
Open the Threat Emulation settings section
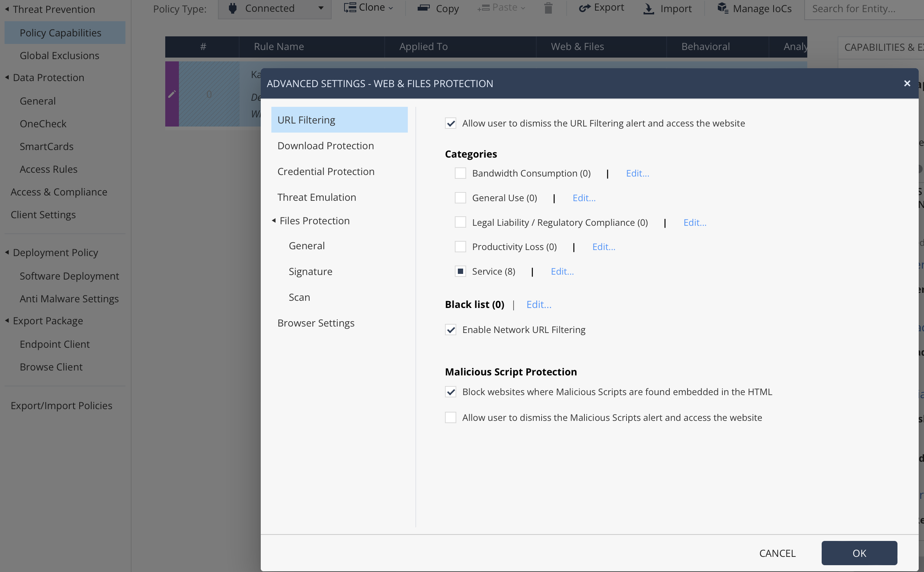[x=316, y=197]
